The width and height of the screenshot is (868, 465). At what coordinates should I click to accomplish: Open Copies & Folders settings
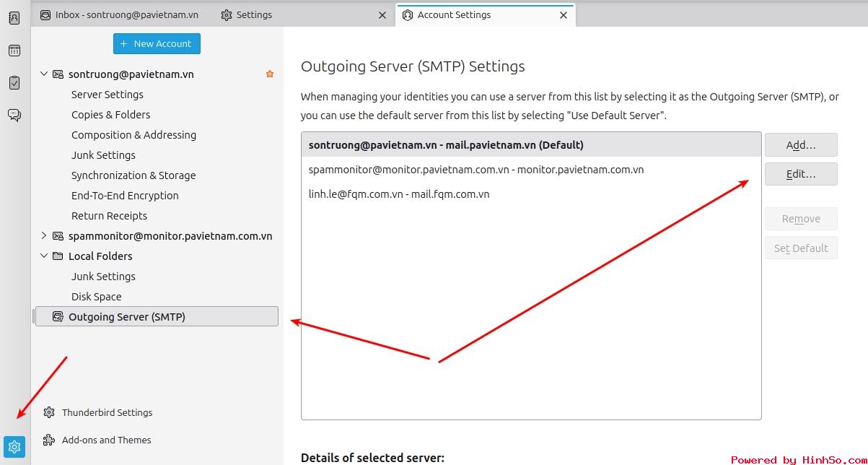pyautogui.click(x=111, y=115)
